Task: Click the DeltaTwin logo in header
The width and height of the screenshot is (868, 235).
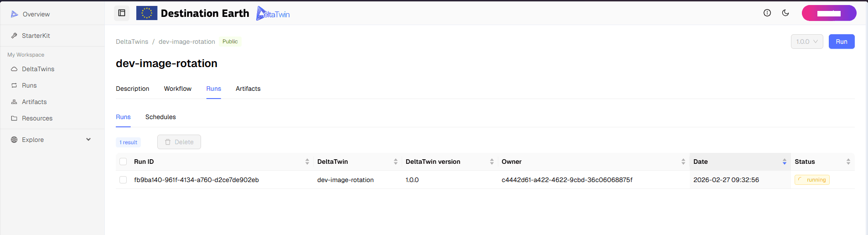Action: 273,14
